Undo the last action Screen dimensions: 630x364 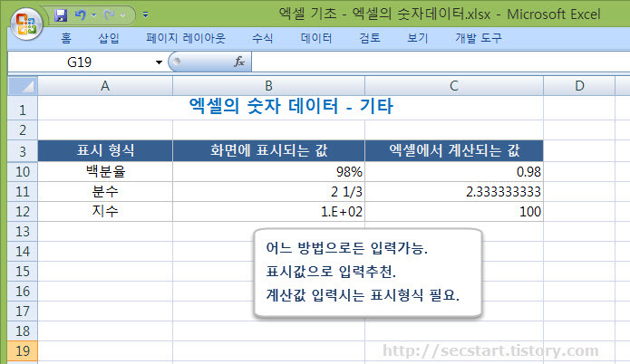[81, 15]
